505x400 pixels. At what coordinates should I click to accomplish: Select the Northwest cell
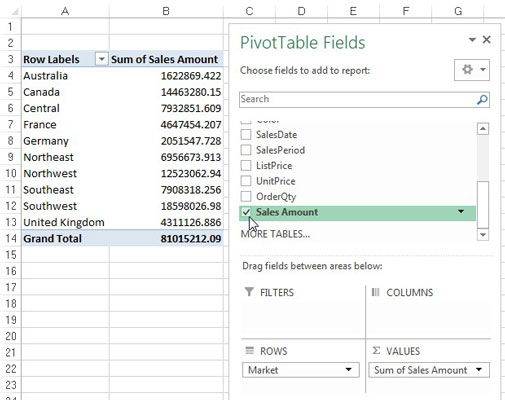[65, 173]
